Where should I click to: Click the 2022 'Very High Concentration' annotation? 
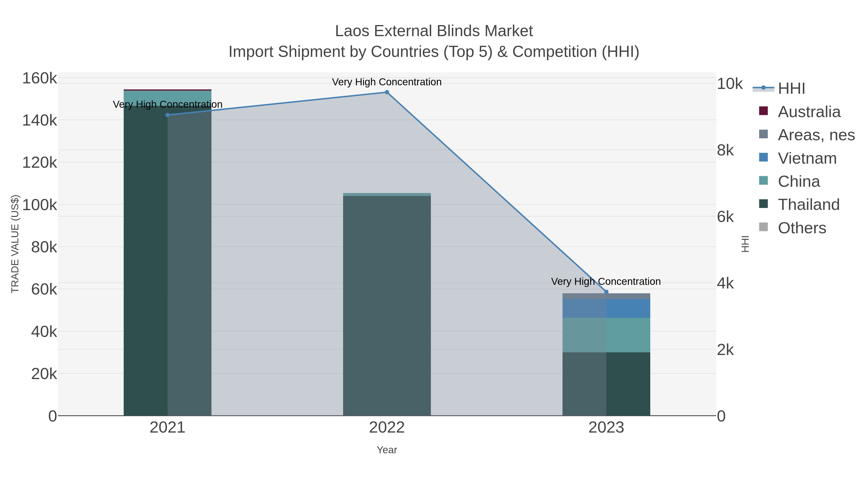pyautogui.click(x=387, y=82)
